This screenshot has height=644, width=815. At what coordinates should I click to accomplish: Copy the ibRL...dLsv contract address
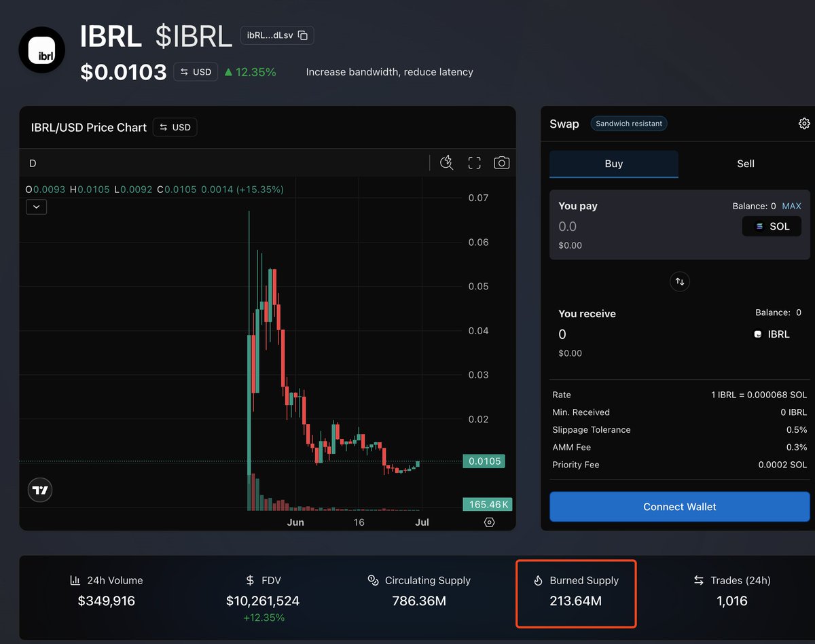(x=303, y=35)
